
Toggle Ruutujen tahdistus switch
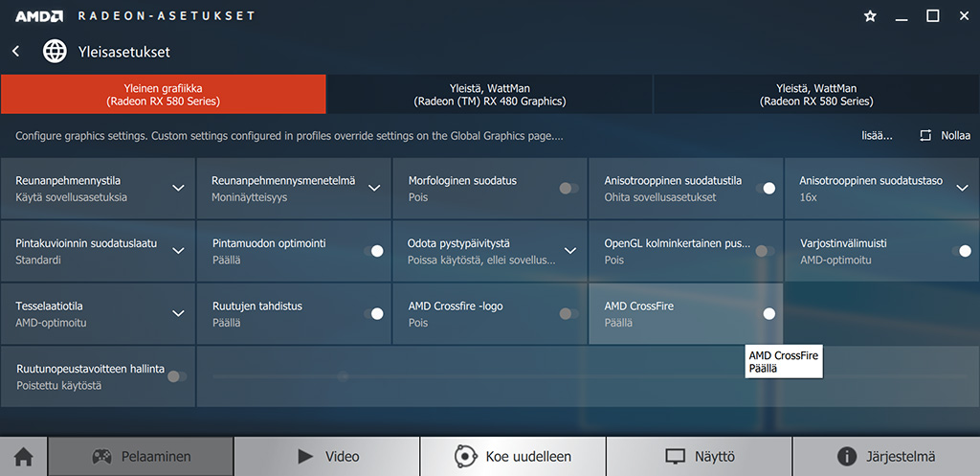click(x=373, y=313)
